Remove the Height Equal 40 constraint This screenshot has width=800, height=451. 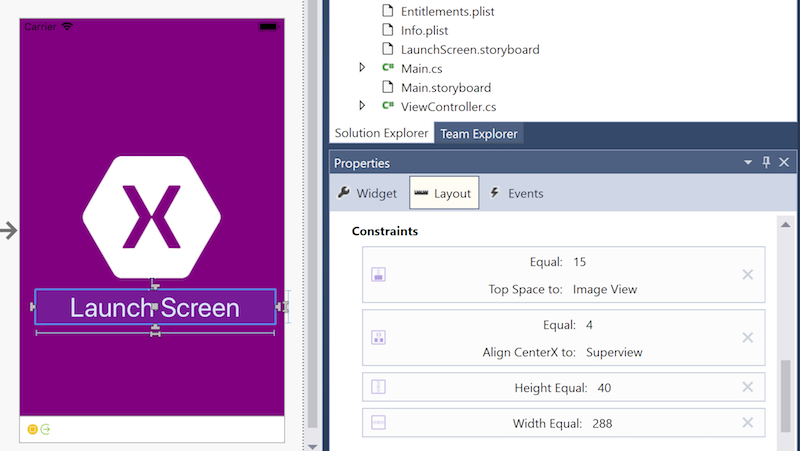[747, 387]
